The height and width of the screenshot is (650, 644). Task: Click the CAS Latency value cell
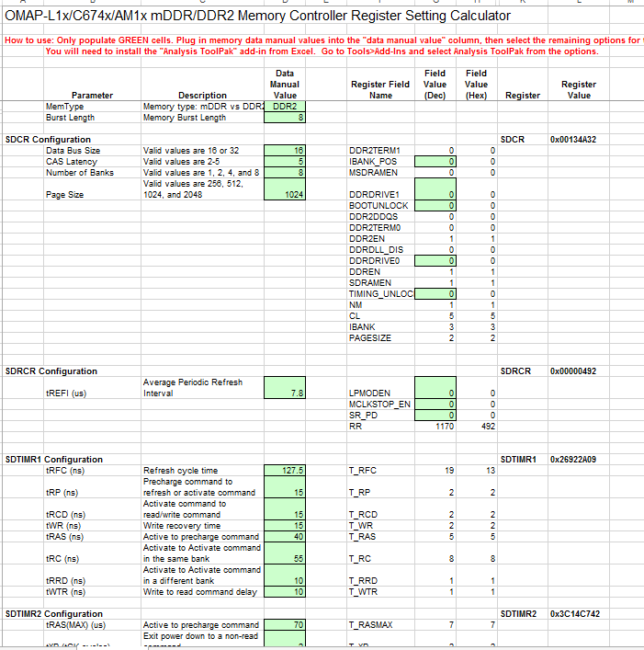[x=285, y=162]
